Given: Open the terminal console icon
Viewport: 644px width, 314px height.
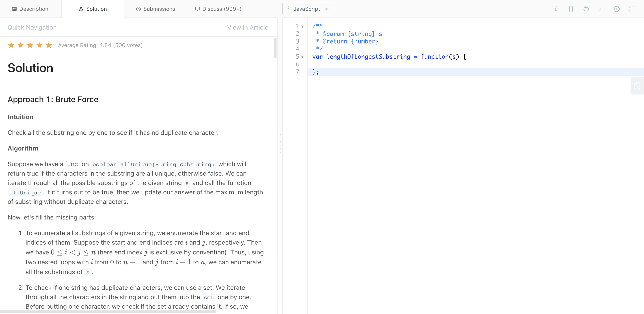Looking at the screenshot, I should pos(601,9).
